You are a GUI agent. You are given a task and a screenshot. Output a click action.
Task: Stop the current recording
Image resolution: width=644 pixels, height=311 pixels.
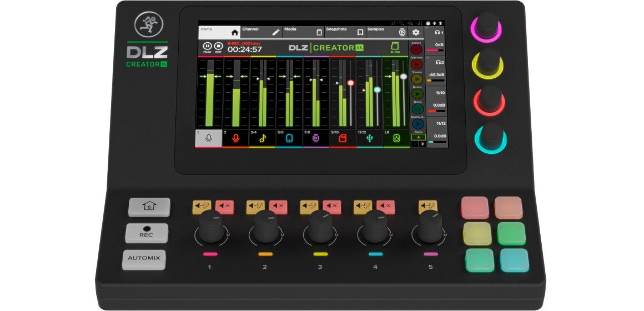coord(219,47)
